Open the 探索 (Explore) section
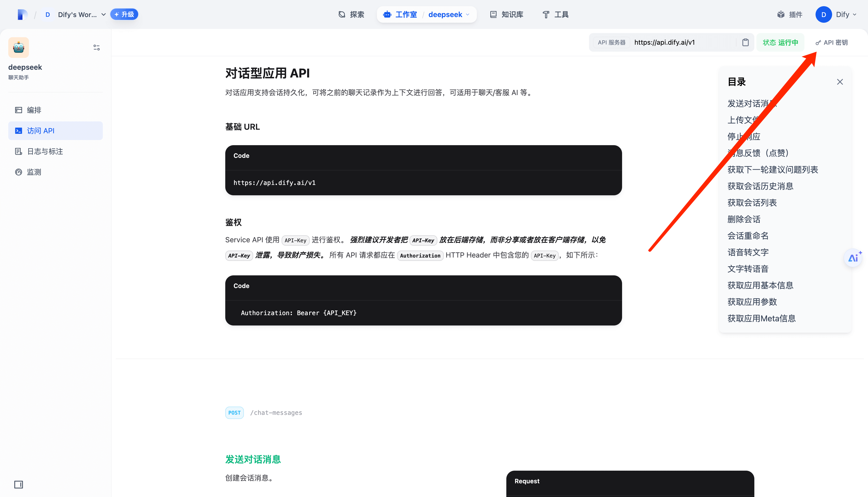Screen dimensions: 868x497 (351, 14)
